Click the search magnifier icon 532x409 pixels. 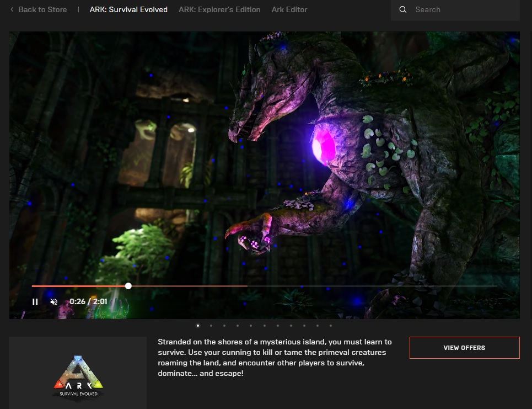point(403,9)
